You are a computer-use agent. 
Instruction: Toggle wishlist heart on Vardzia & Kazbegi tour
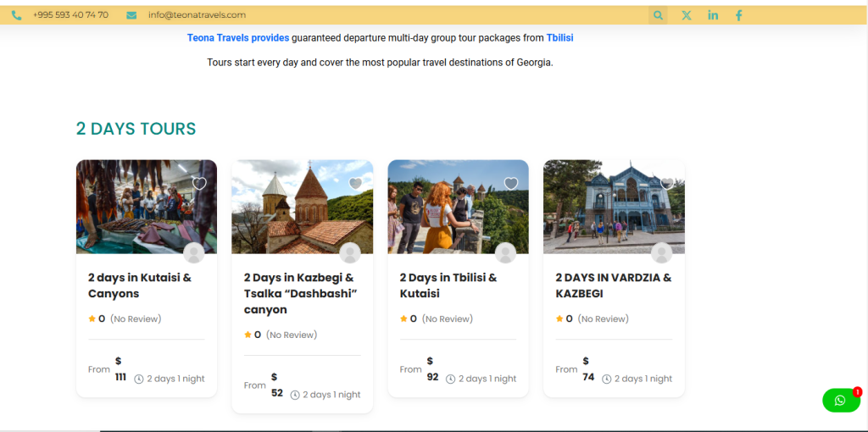tap(667, 184)
